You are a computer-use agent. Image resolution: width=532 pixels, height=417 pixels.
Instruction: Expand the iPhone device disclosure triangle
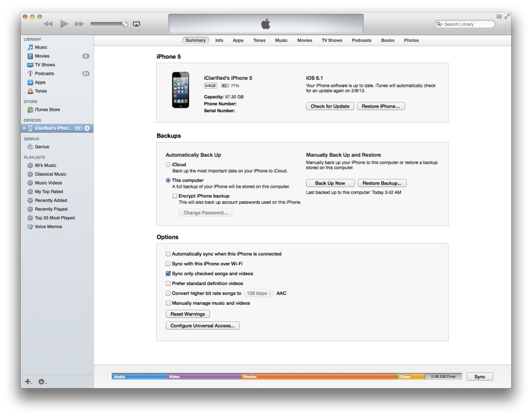[25, 128]
